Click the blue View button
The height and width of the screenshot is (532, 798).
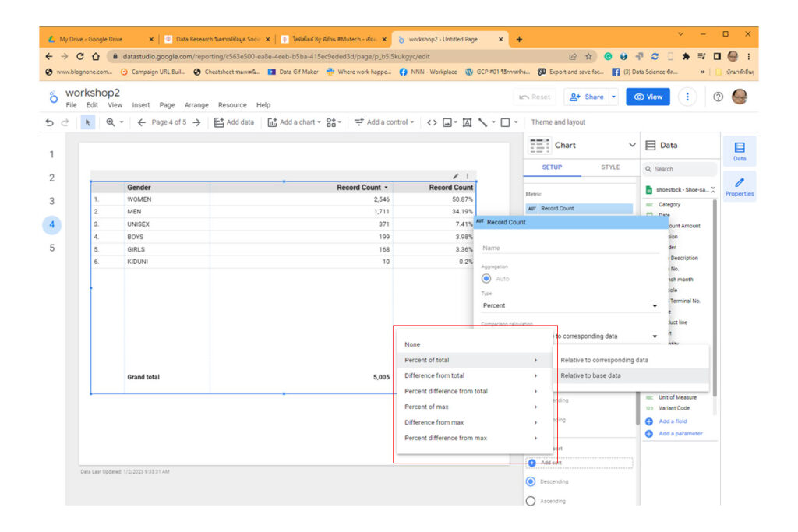pyautogui.click(x=648, y=97)
